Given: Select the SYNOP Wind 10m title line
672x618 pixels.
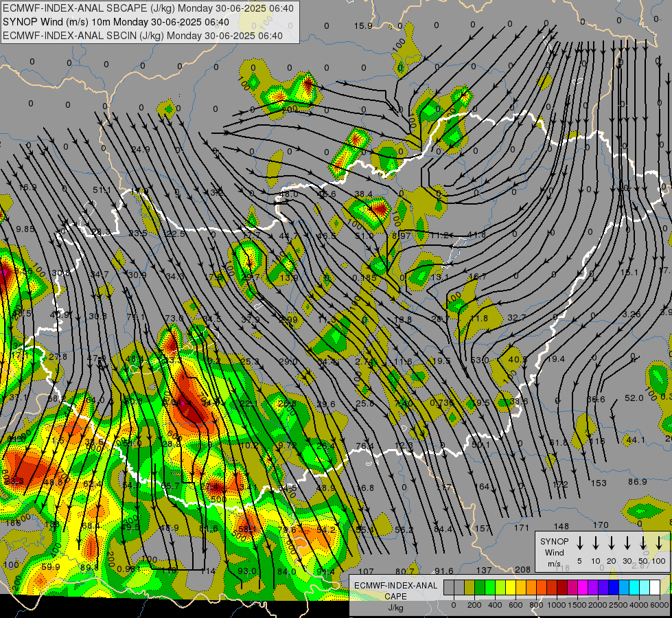Looking at the screenshot, I should pyautogui.click(x=116, y=22).
